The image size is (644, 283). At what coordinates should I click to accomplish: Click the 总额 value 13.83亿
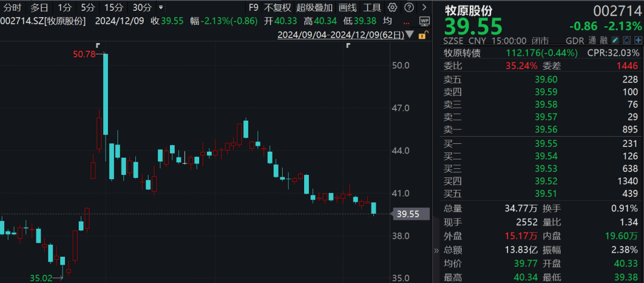(521, 250)
